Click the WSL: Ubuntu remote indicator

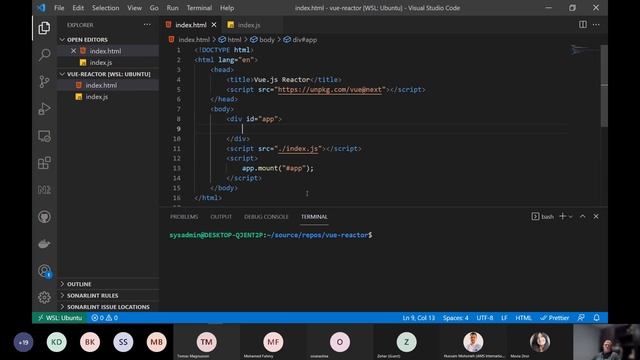(x=60, y=318)
